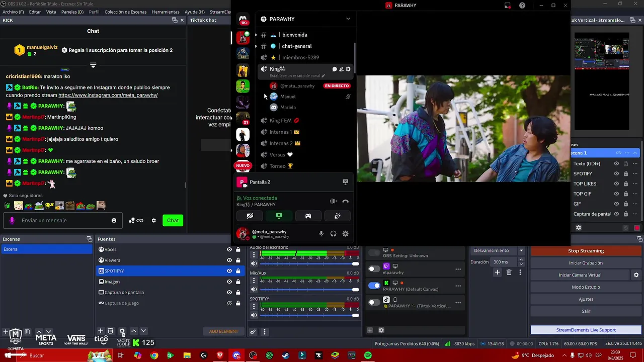This screenshot has height=362, width=644.
Task: Expand the collapsed pinned area arrow in Kick chat
Action: pos(93,65)
